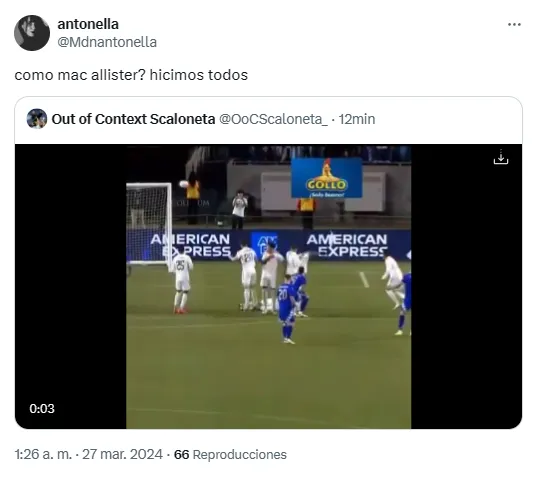Screen dimensions: 537x477
Task: Click the 0:03 video duration label
Action: [x=42, y=409]
